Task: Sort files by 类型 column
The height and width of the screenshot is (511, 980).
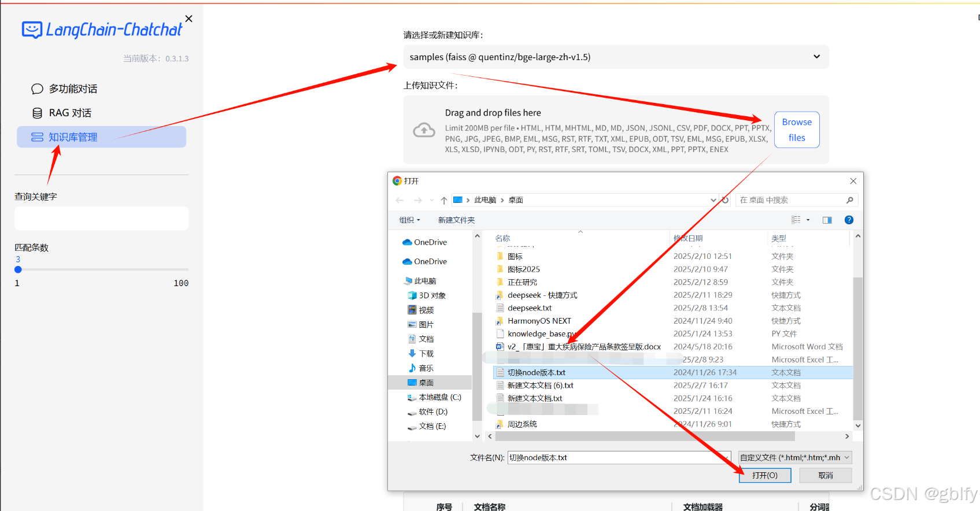Action: (779, 238)
